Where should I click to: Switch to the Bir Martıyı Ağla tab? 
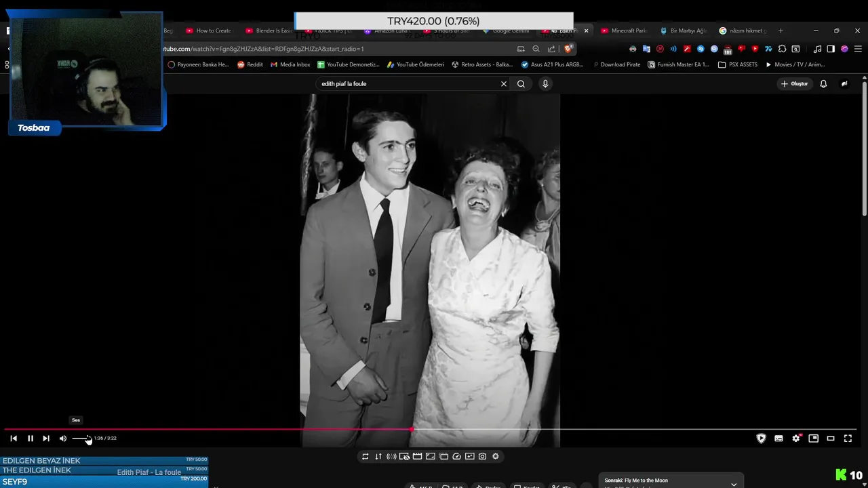684,30
